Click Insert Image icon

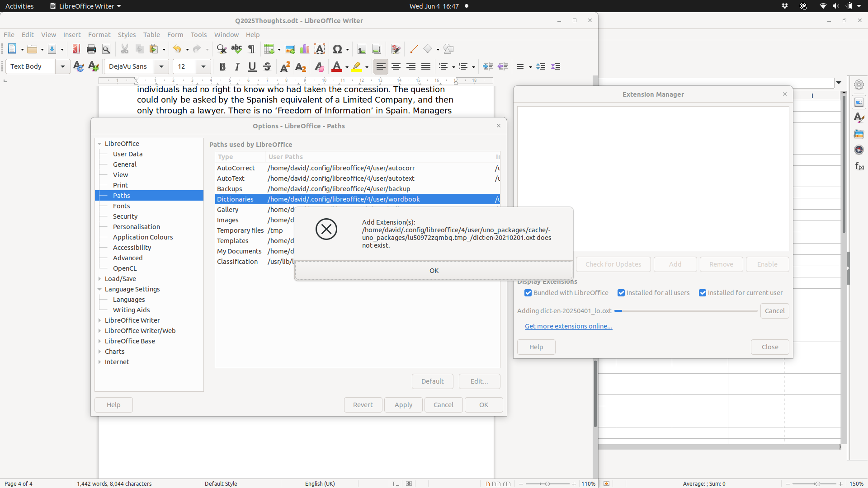(290, 49)
